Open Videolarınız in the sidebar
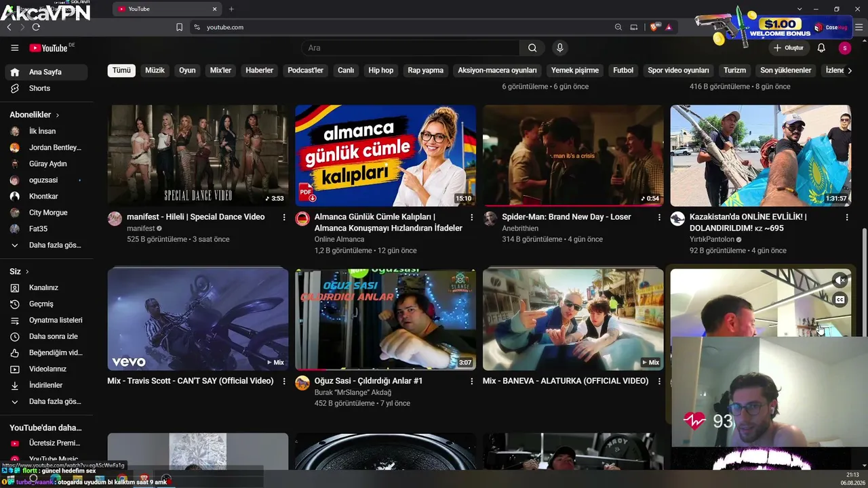868x488 pixels. tap(47, 369)
